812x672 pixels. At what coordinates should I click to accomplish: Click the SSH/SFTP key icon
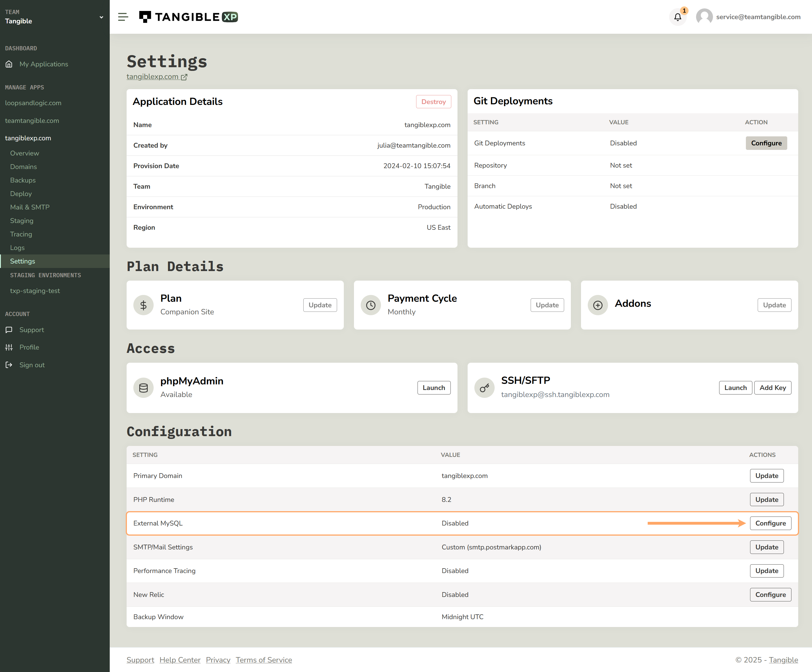point(484,388)
